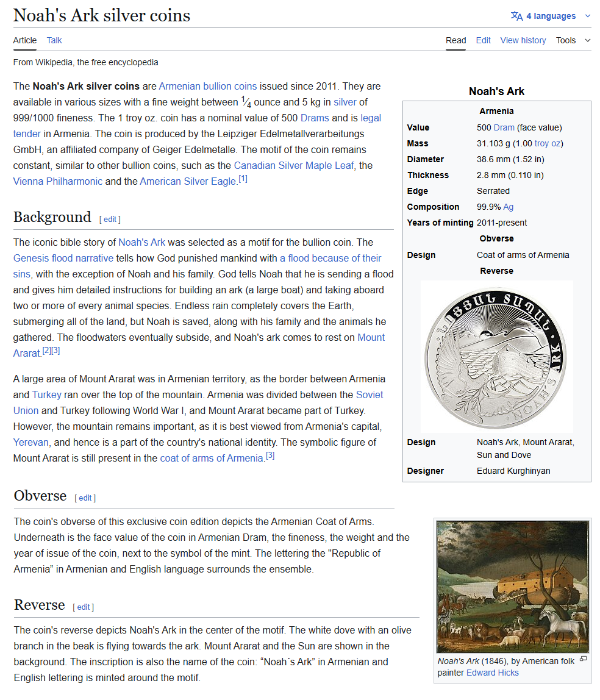Select the '38.6 mm (1.52 in)' diameter value

[510, 159]
